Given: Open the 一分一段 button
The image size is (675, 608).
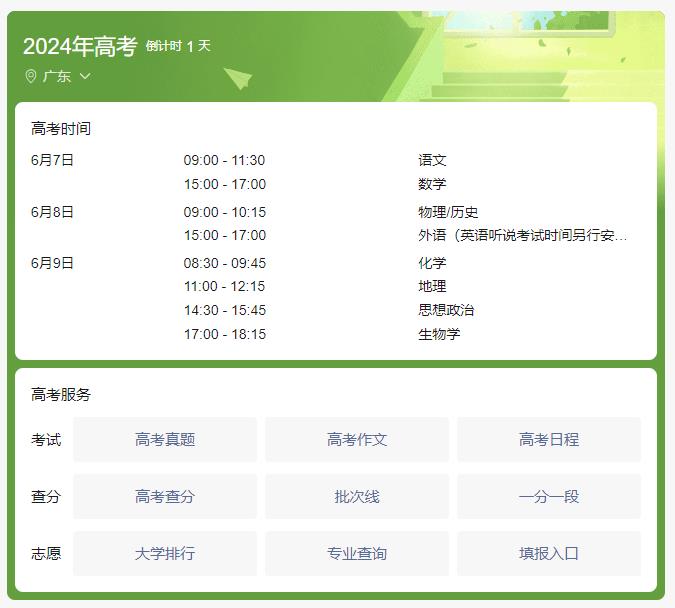Looking at the screenshot, I should coord(549,496).
